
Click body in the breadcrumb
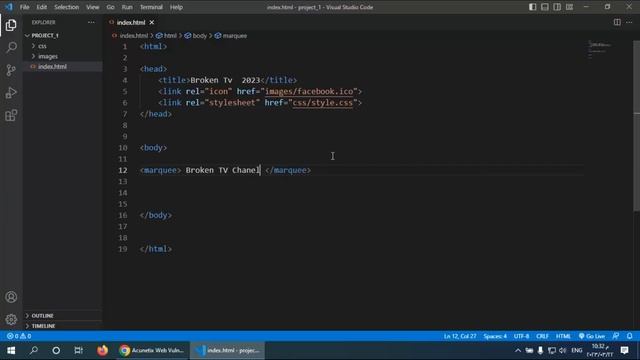tap(200, 36)
